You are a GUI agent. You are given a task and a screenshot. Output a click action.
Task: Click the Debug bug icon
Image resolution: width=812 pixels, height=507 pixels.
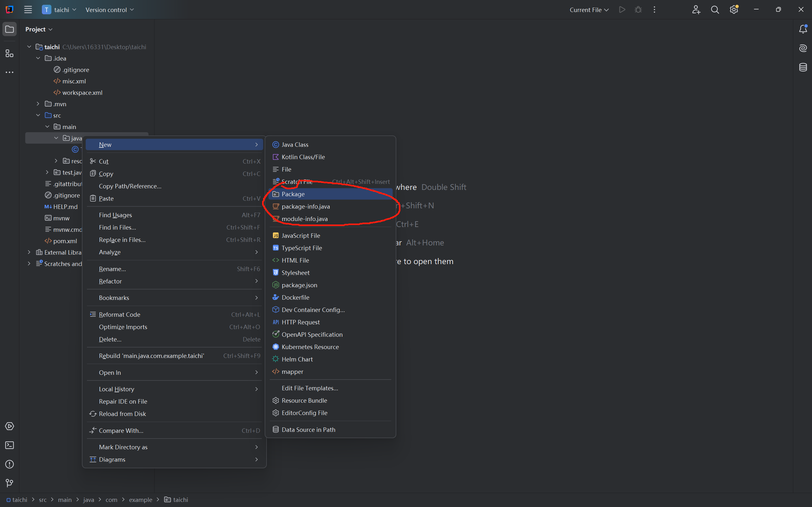click(638, 10)
